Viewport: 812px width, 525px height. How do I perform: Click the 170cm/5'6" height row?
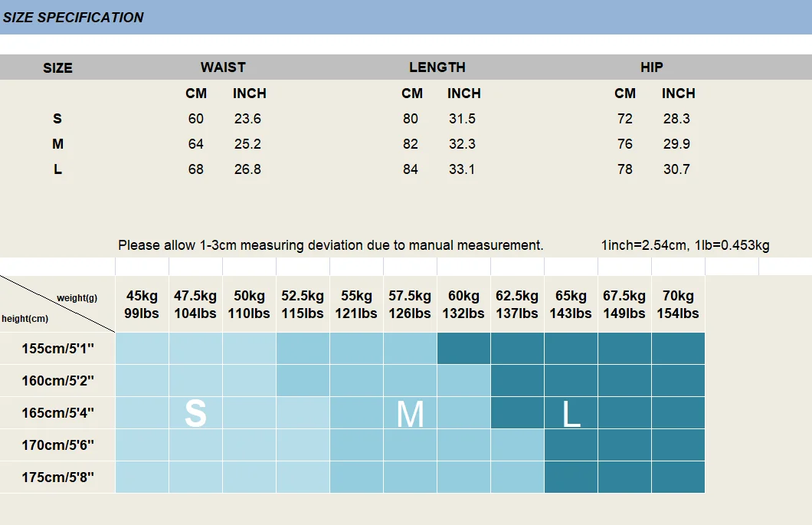click(x=57, y=445)
